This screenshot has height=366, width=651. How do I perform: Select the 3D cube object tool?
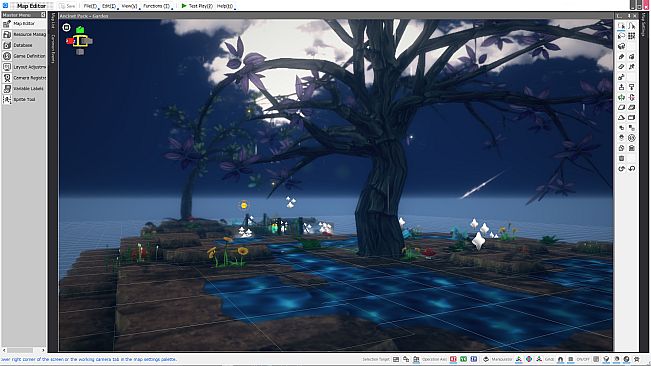coord(622,46)
